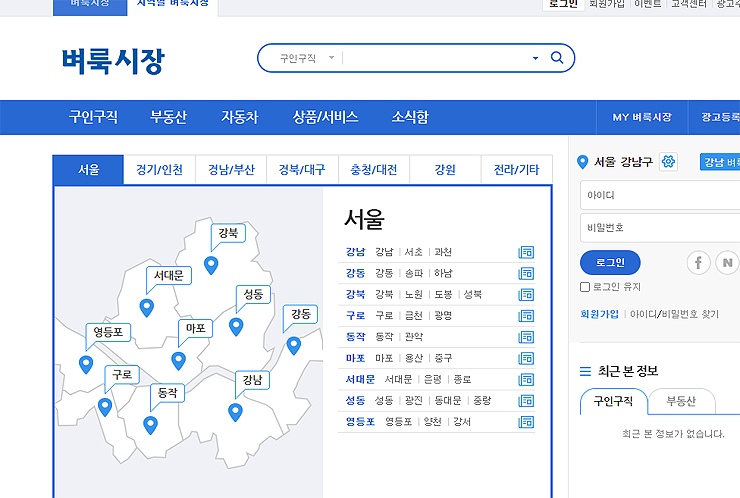
Task: Open the newspaper icon in 강남 row
Action: click(x=526, y=252)
